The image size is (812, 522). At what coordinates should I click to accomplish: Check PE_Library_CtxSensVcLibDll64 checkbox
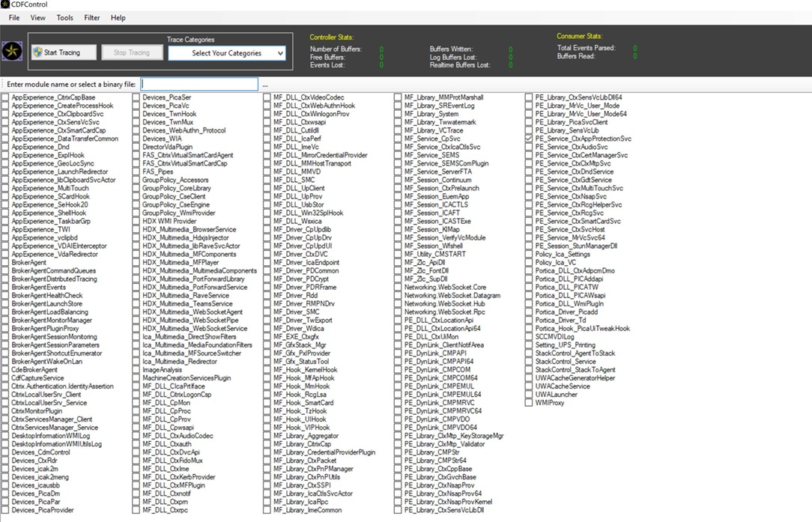click(529, 97)
